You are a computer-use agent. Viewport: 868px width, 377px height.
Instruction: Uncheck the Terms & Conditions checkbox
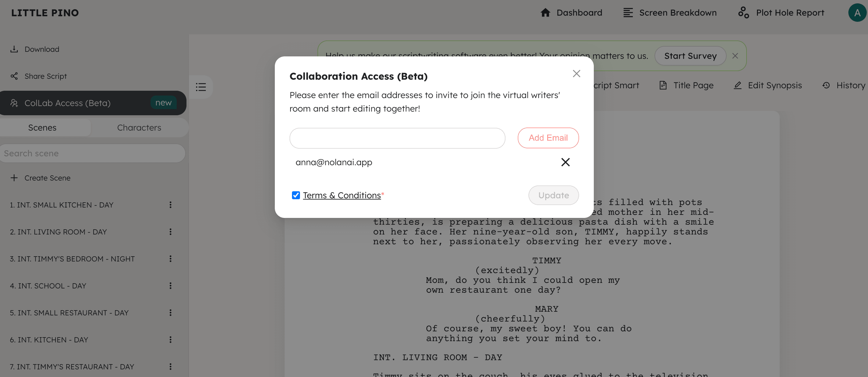pos(295,195)
